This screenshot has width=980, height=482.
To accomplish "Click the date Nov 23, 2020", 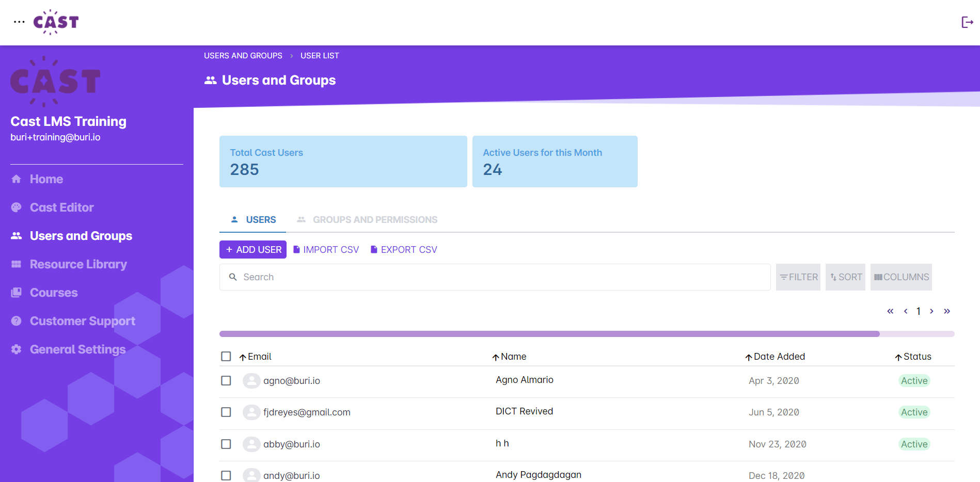I will [778, 444].
